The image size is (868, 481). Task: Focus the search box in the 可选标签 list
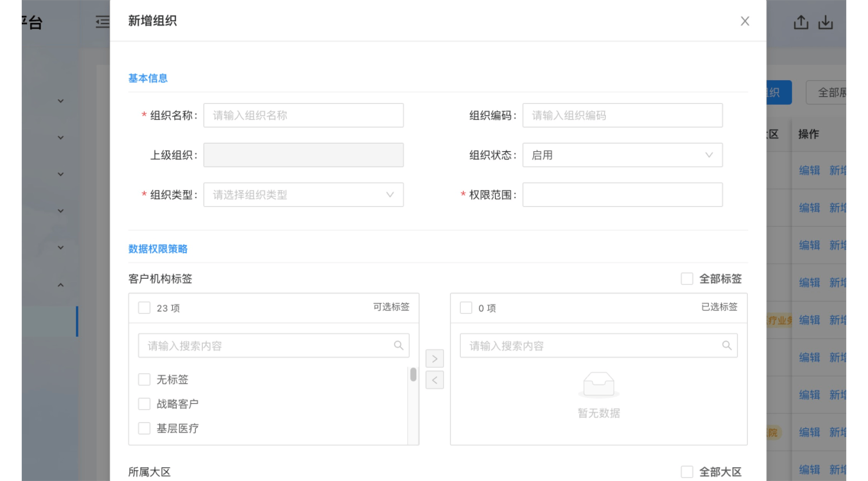pos(274,346)
